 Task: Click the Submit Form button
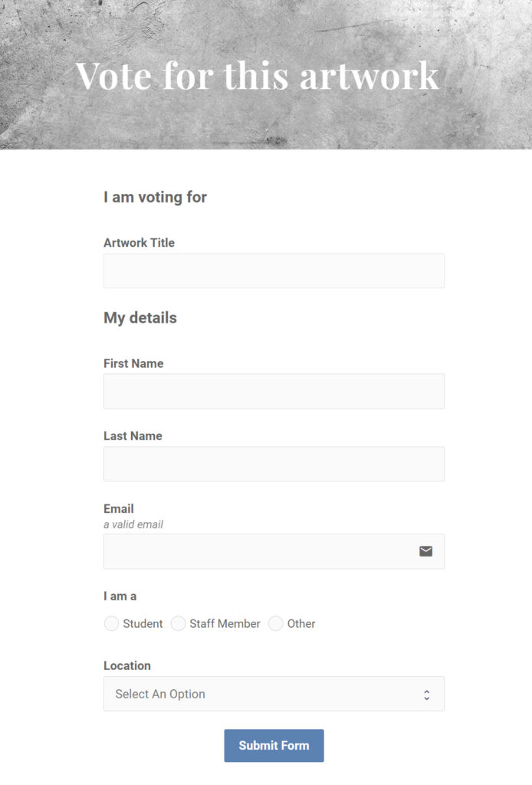274,745
